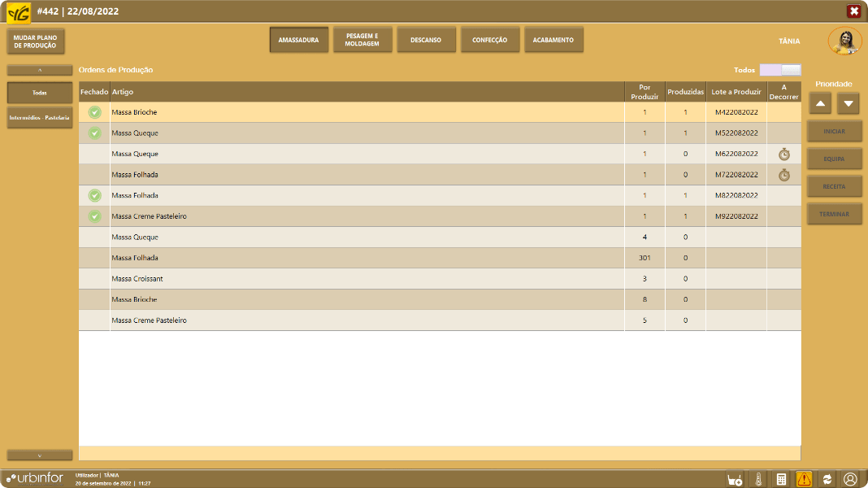Click the closed checkmark for Massa Brioche
The height and width of the screenshot is (488, 868).
click(x=94, y=112)
